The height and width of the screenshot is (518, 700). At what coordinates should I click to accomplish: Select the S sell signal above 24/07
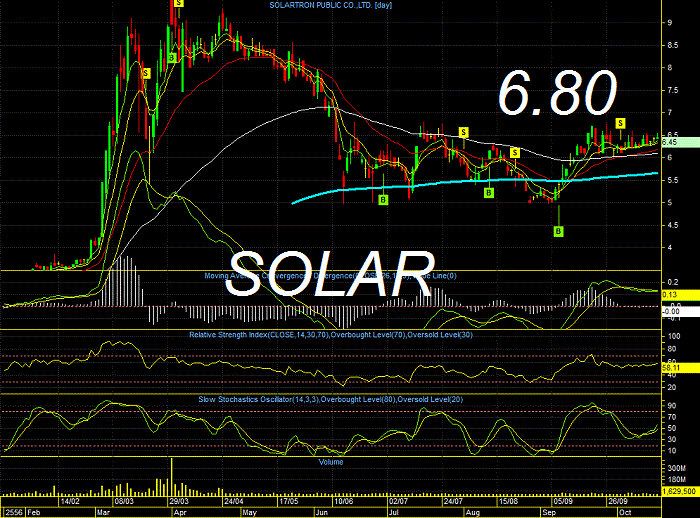click(x=463, y=132)
